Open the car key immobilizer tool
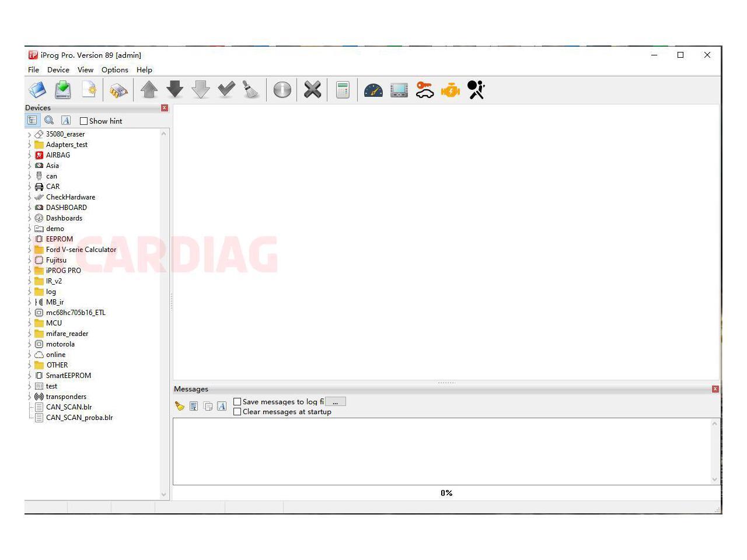 pos(424,90)
